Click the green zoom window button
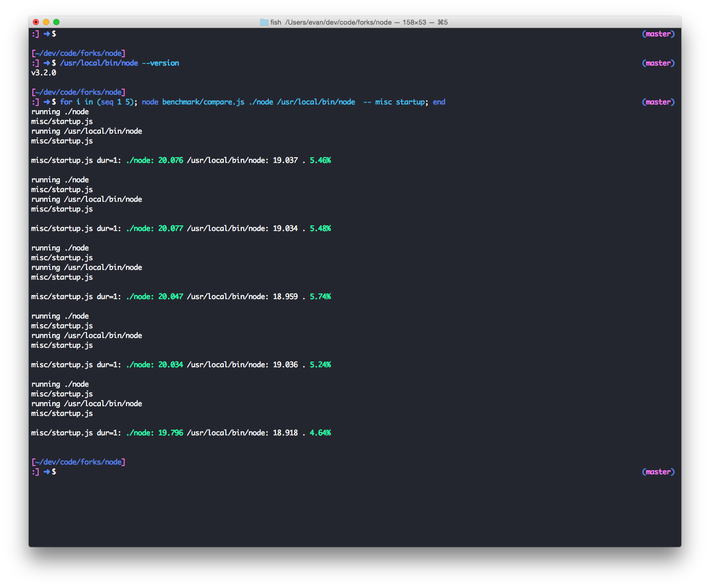Image resolution: width=710 pixels, height=588 pixels. [x=56, y=22]
